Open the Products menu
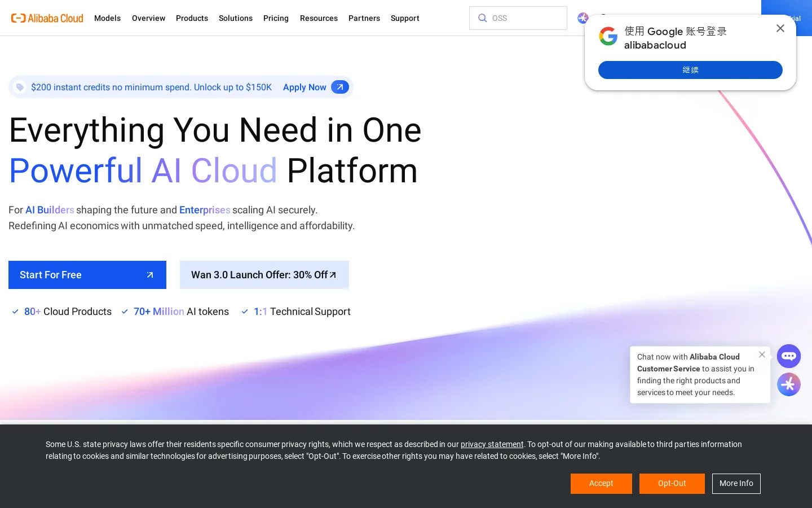 point(192,18)
